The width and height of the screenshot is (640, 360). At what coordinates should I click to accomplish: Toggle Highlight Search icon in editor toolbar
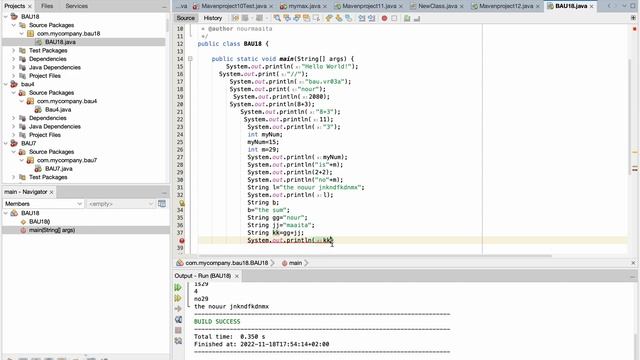306,18
